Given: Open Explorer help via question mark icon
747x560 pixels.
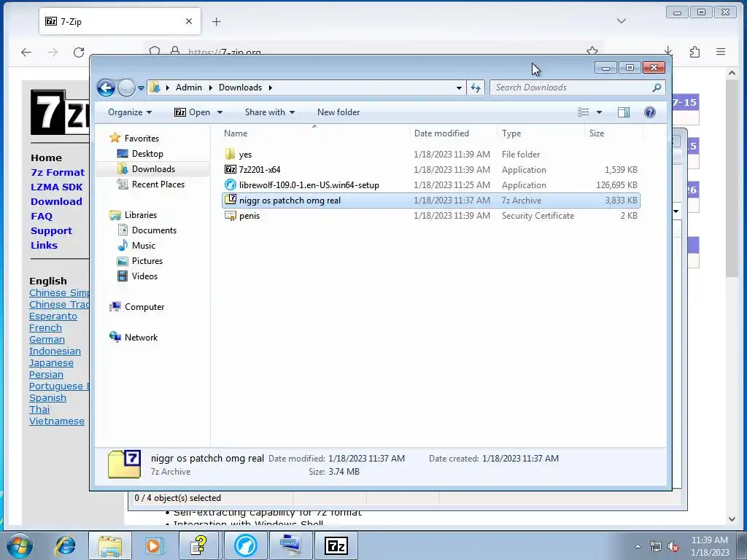Looking at the screenshot, I should click(650, 112).
